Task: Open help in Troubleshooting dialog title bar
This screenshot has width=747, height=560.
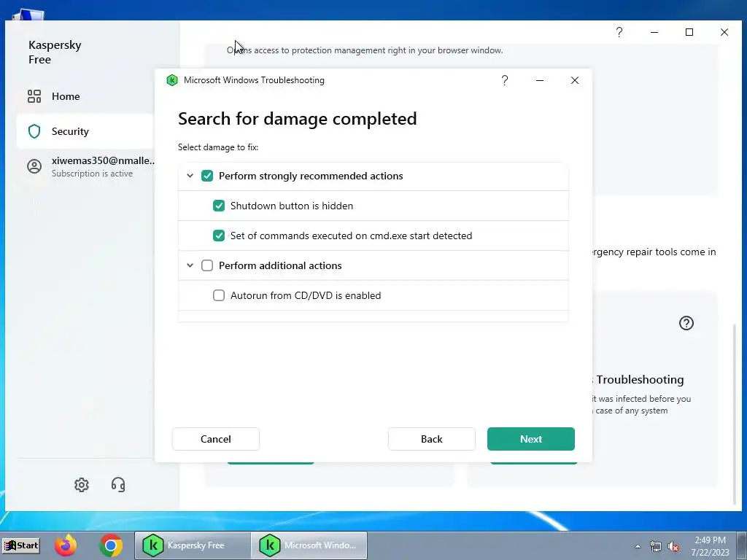Action: point(505,80)
